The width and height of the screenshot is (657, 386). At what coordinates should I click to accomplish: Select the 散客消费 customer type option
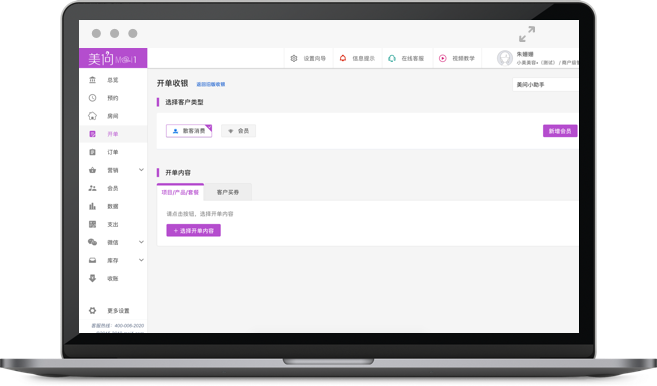point(189,131)
